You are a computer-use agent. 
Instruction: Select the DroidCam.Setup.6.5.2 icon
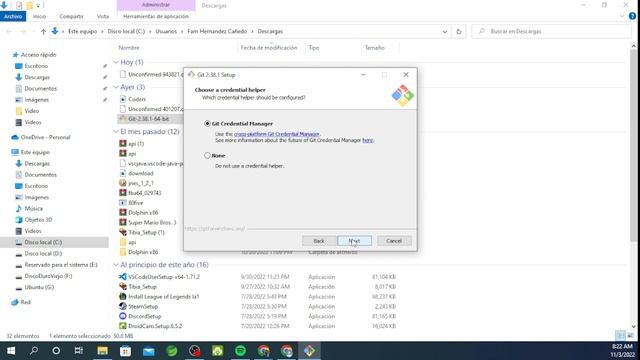(122, 326)
